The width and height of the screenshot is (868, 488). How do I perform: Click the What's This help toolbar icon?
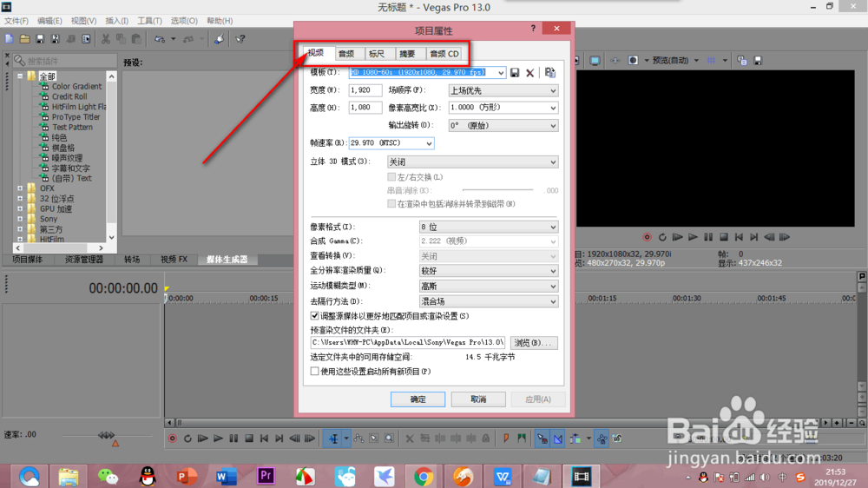point(240,39)
